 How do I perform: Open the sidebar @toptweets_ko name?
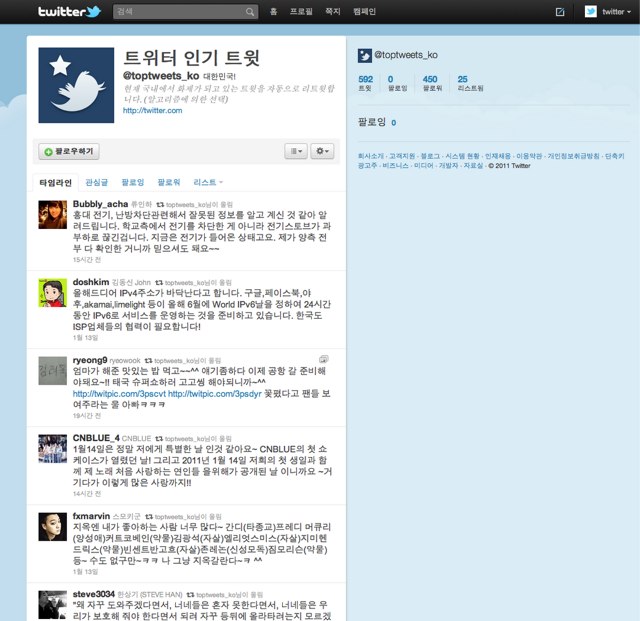[406, 55]
